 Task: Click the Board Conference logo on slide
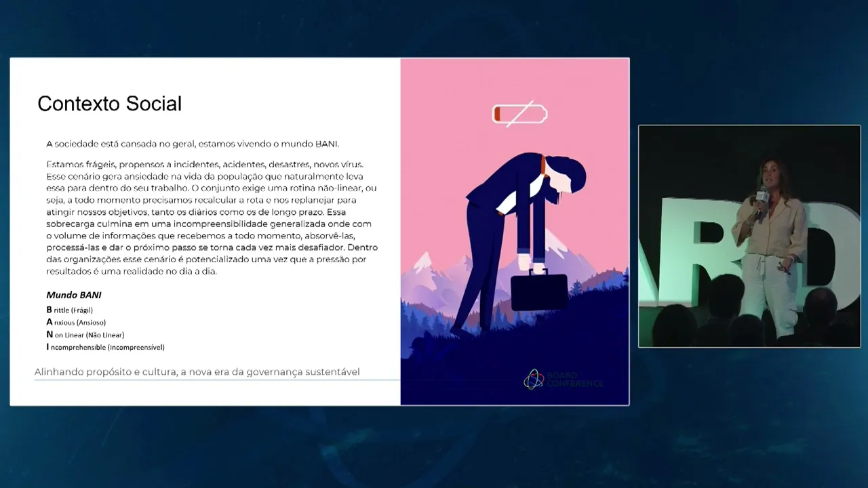tap(563, 379)
